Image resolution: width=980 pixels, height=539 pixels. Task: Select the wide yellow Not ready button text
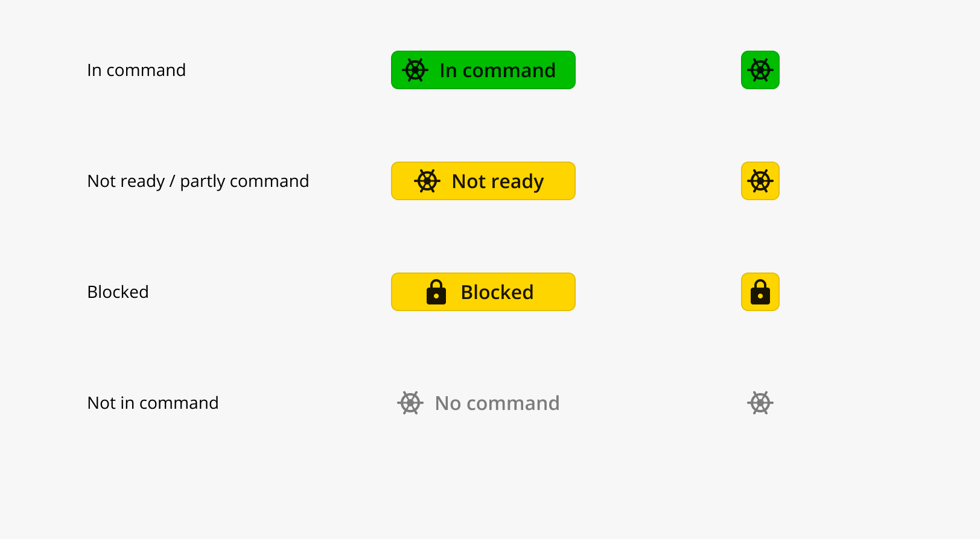click(x=498, y=181)
